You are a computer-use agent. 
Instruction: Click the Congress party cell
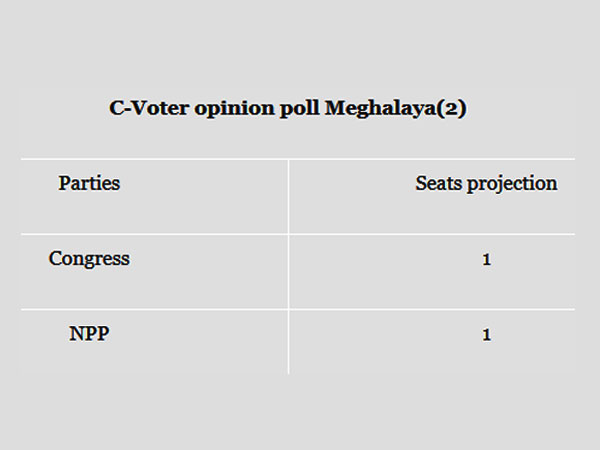tap(89, 259)
